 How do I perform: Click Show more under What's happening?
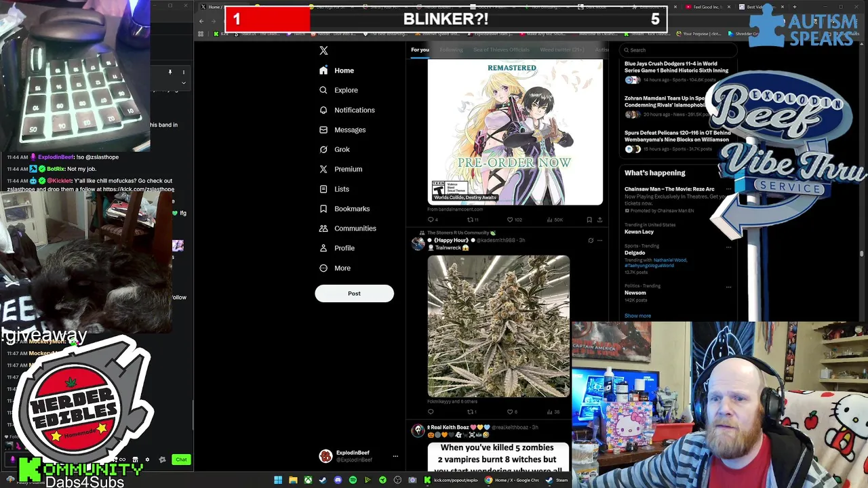(x=637, y=316)
